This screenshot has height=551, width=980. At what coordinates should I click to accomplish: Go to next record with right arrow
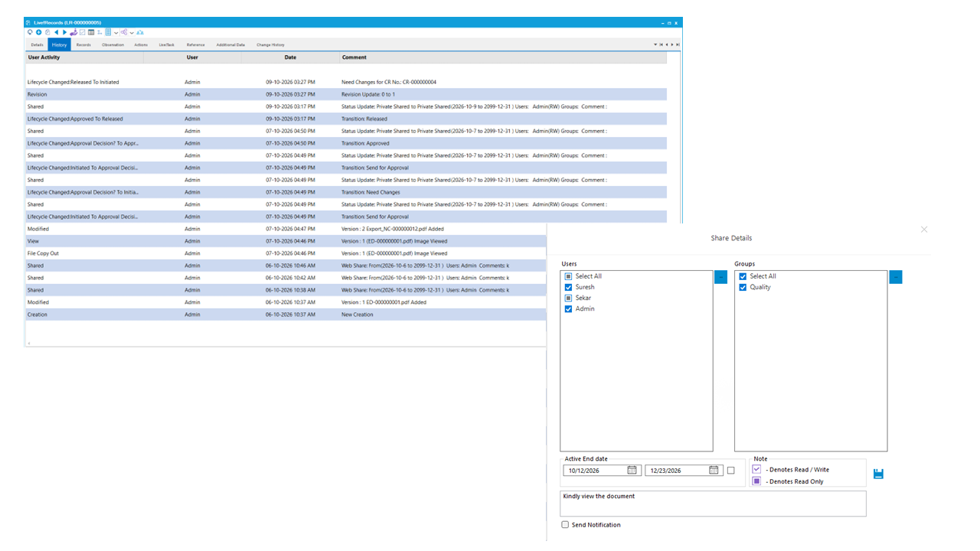[x=64, y=32]
